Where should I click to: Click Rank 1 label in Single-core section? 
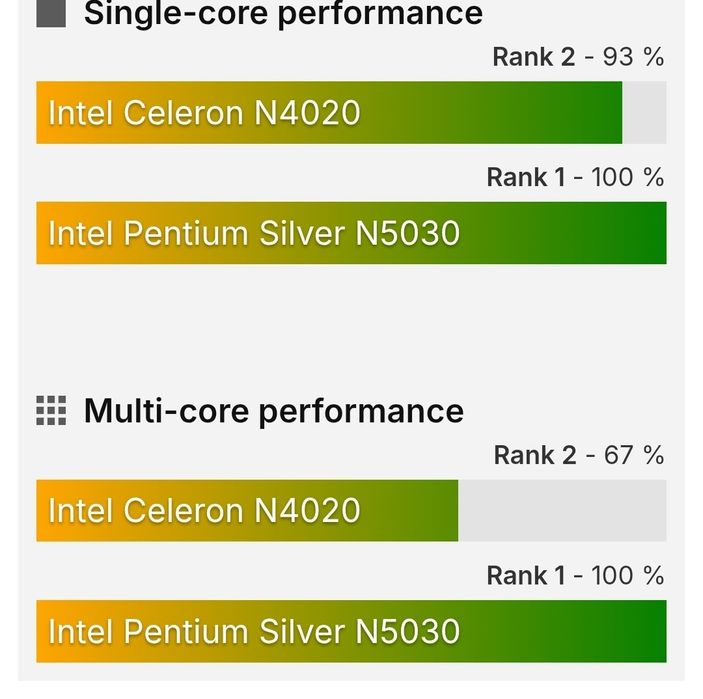pyautogui.click(x=525, y=177)
